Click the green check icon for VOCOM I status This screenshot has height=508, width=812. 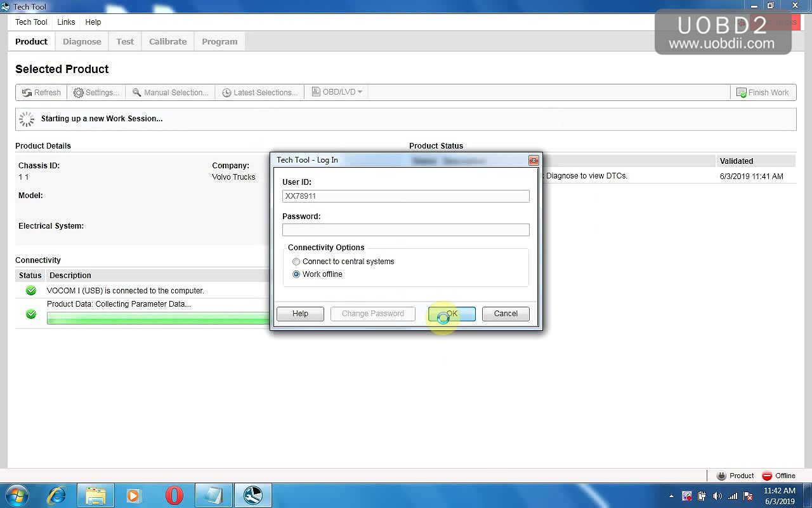click(30, 291)
